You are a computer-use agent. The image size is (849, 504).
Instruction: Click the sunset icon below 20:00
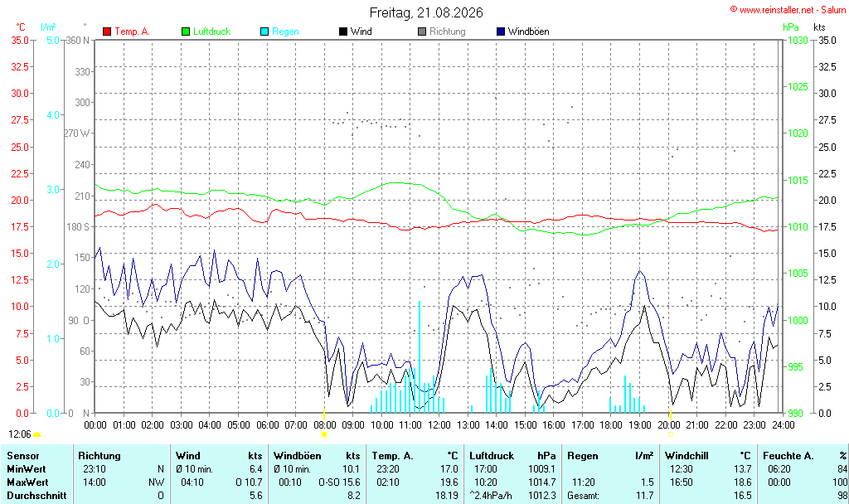(x=671, y=434)
